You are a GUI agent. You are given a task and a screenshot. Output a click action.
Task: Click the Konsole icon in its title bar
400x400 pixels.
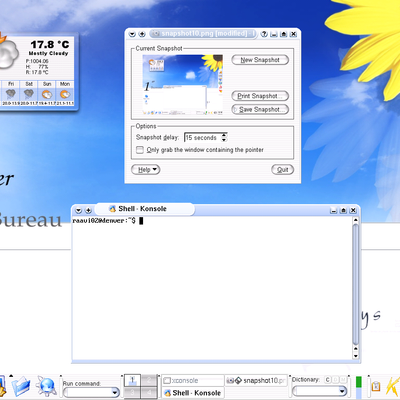coord(112,209)
